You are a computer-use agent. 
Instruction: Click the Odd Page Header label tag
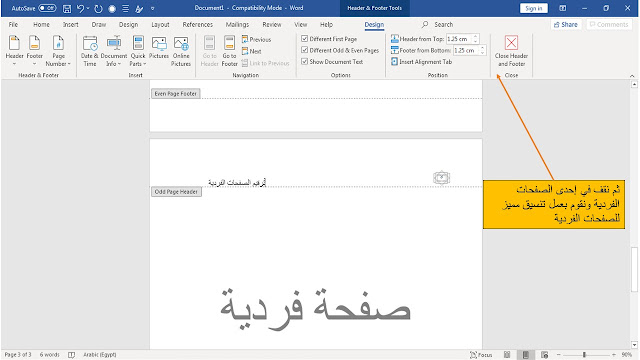(x=176, y=192)
